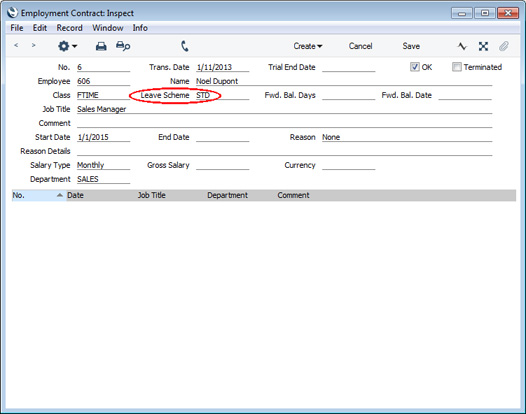Click the Leave Scheme field
The height and width of the screenshot is (414, 526).
[x=222, y=95]
